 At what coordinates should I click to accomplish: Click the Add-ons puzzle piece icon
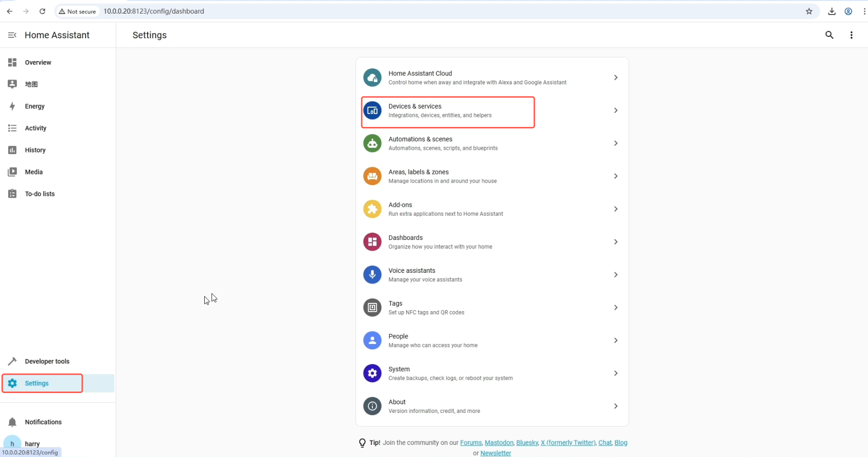click(x=372, y=209)
